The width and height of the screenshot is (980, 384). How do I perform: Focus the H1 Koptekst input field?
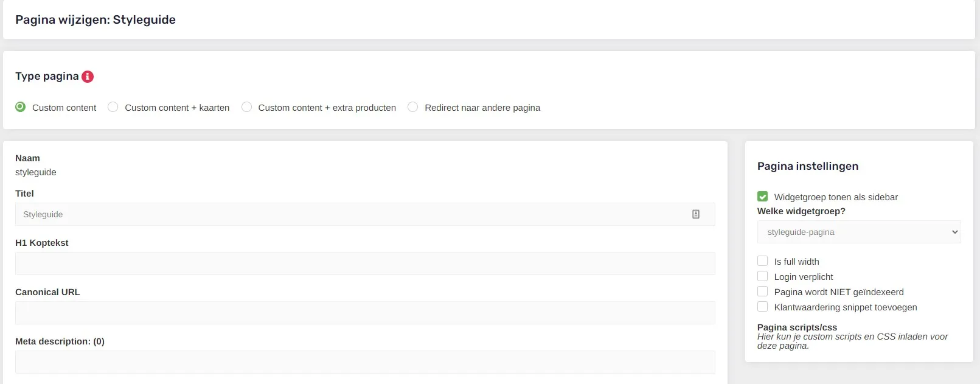point(365,264)
